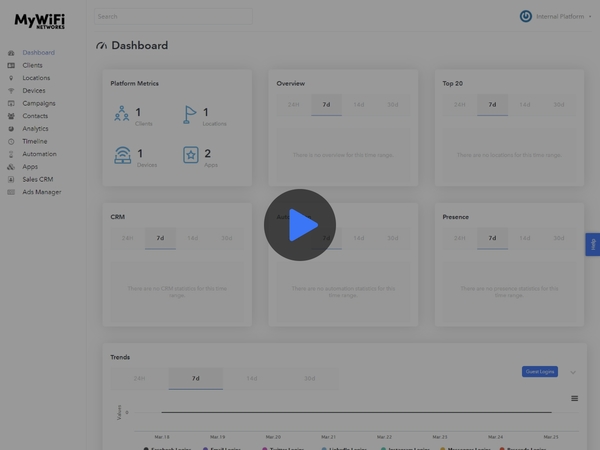Expand the Trends chevron dropdown
The height and width of the screenshot is (450, 600).
click(573, 372)
